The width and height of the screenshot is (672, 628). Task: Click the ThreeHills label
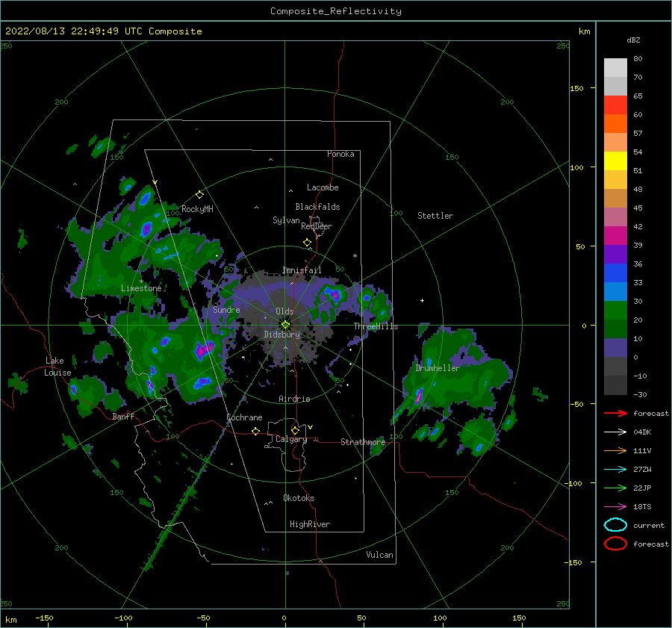tap(376, 326)
